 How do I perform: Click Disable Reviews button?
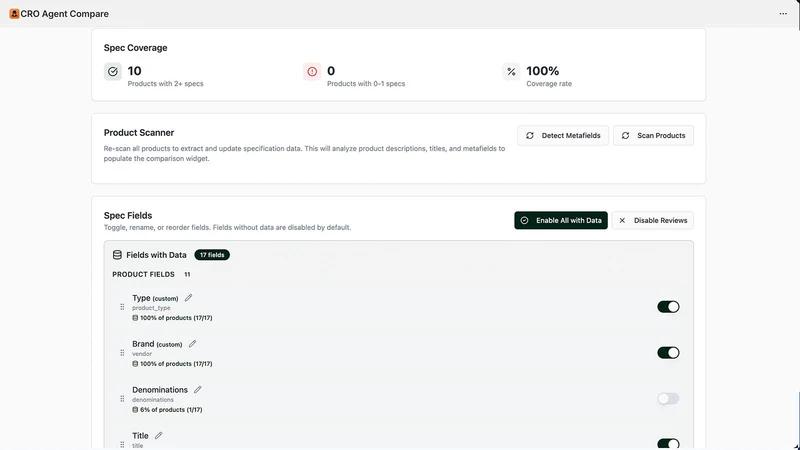[653, 220]
